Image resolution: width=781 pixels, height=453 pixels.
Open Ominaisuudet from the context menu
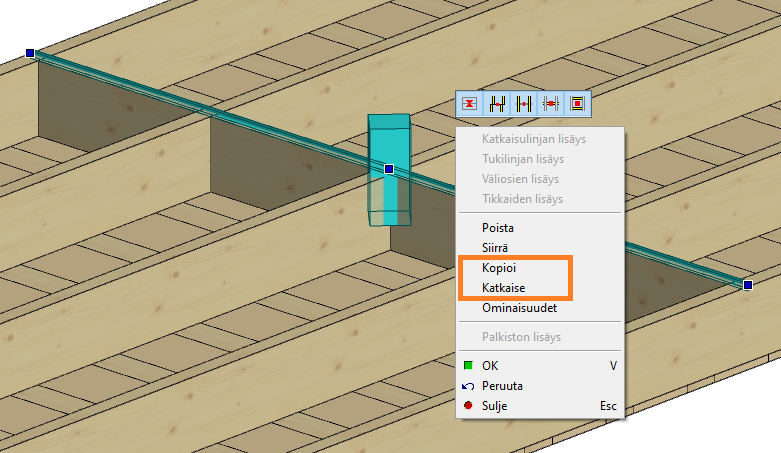[x=519, y=308]
